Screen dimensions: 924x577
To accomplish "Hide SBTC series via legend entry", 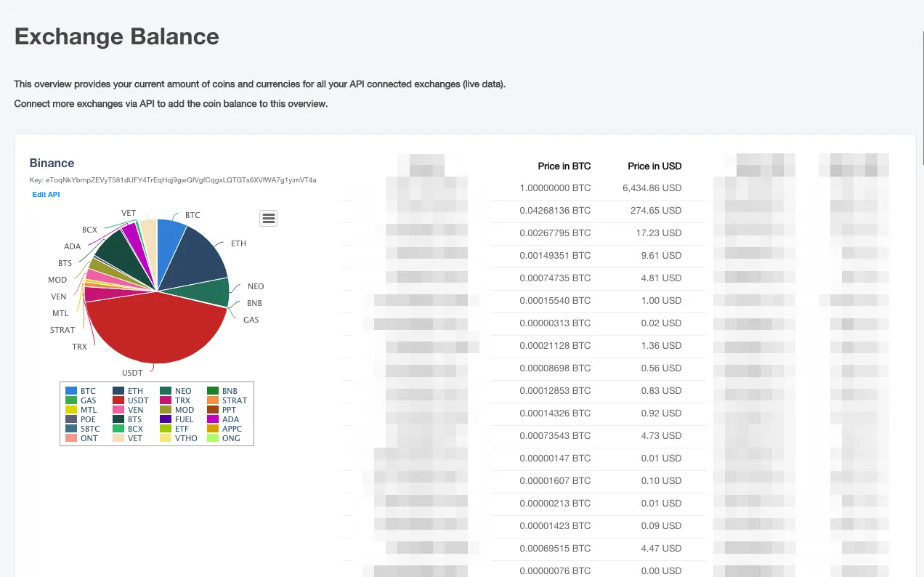I will pyautogui.click(x=82, y=429).
